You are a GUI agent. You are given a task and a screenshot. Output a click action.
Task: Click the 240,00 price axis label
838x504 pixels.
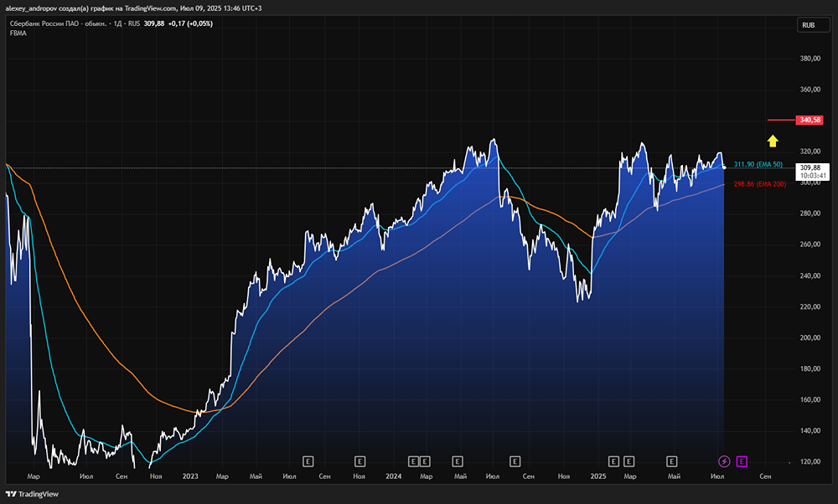pos(810,275)
